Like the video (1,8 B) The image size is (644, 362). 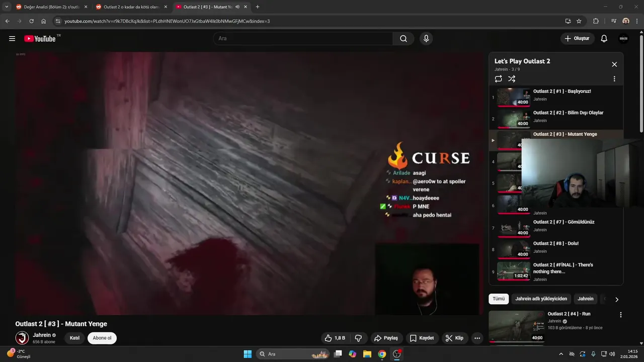tap(335, 338)
